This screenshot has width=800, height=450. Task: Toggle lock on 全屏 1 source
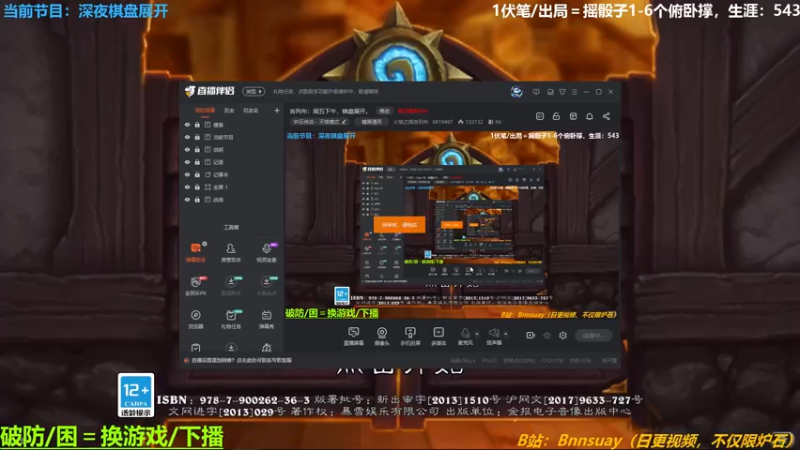(x=197, y=187)
